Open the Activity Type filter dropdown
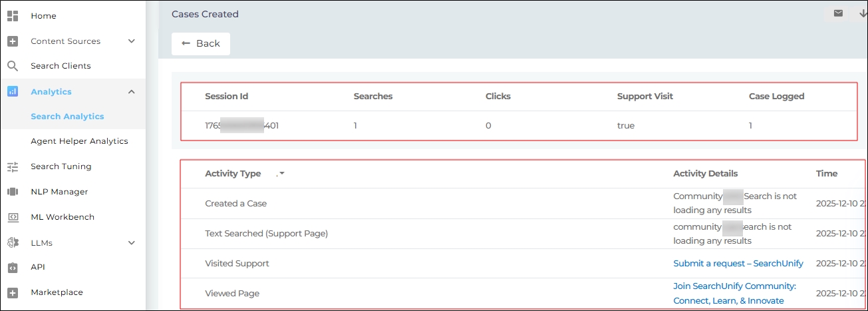The image size is (868, 311). [281, 174]
